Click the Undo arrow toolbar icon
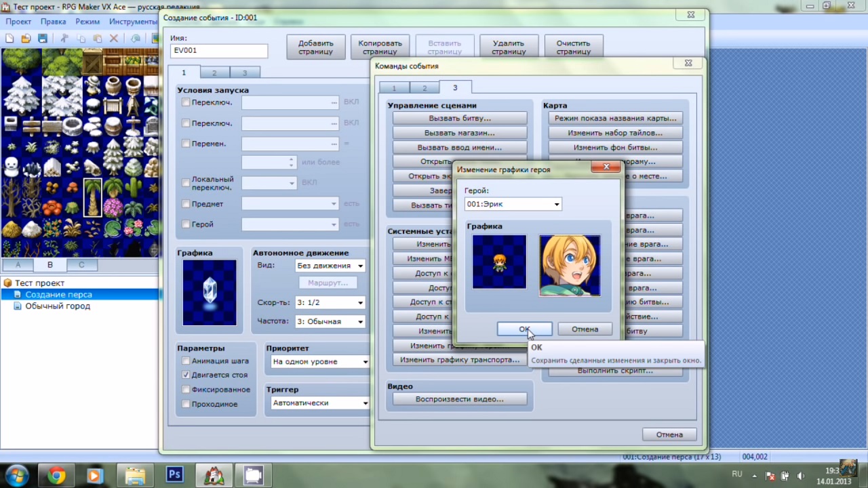Viewport: 868px width, 488px height. pos(136,39)
